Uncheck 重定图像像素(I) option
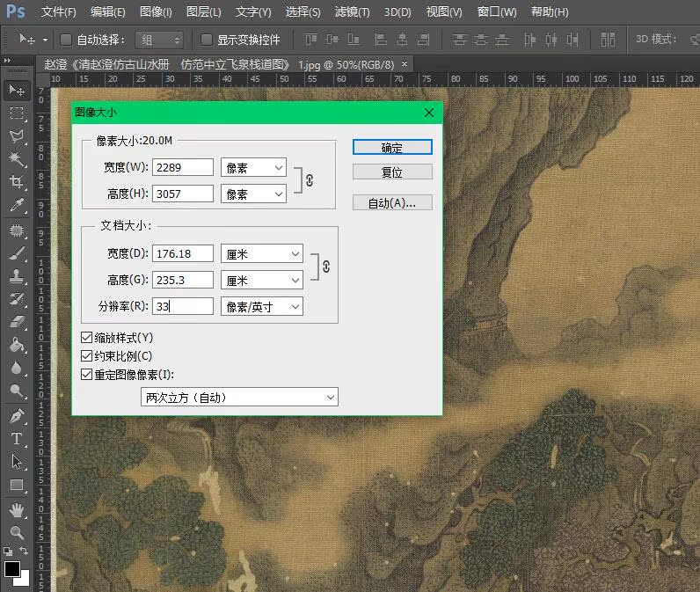This screenshot has width=700, height=592. [86, 374]
